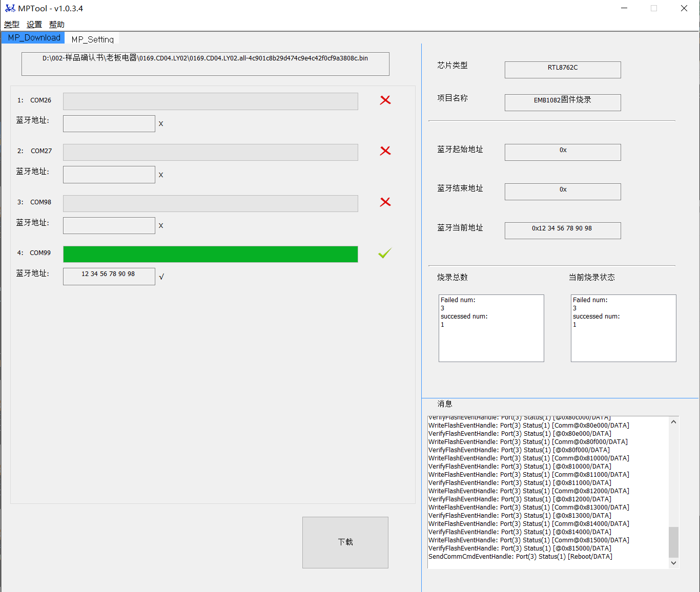This screenshot has height=592, width=700.
Task: Open the 设置 menu
Action: click(34, 25)
